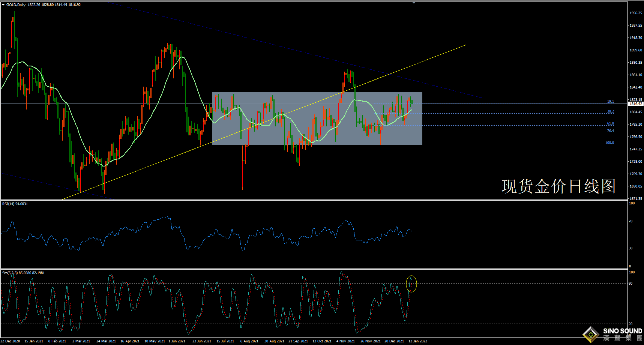This screenshot has width=644, height=345.
Task: Click price axis value 1880.35
Action: 636,63
